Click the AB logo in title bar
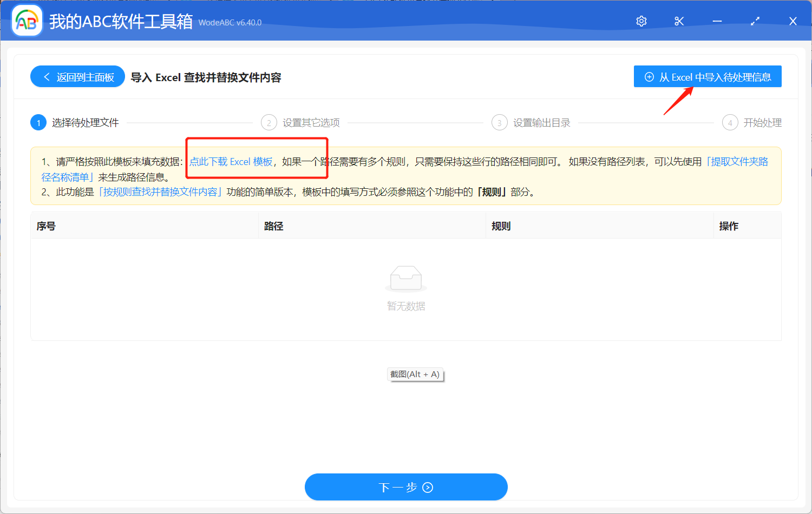The image size is (812, 514). (27, 21)
